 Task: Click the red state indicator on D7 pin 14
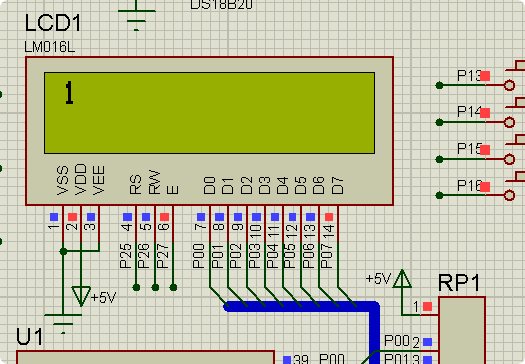coord(329,217)
